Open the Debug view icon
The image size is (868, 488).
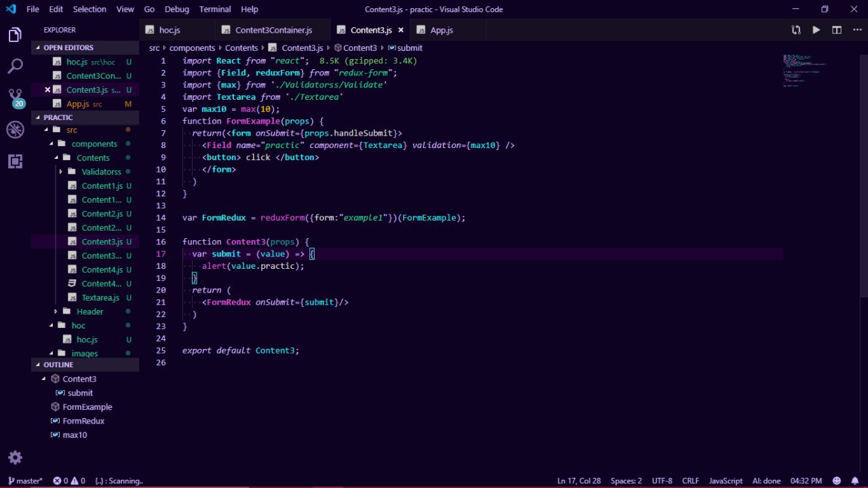[x=15, y=130]
